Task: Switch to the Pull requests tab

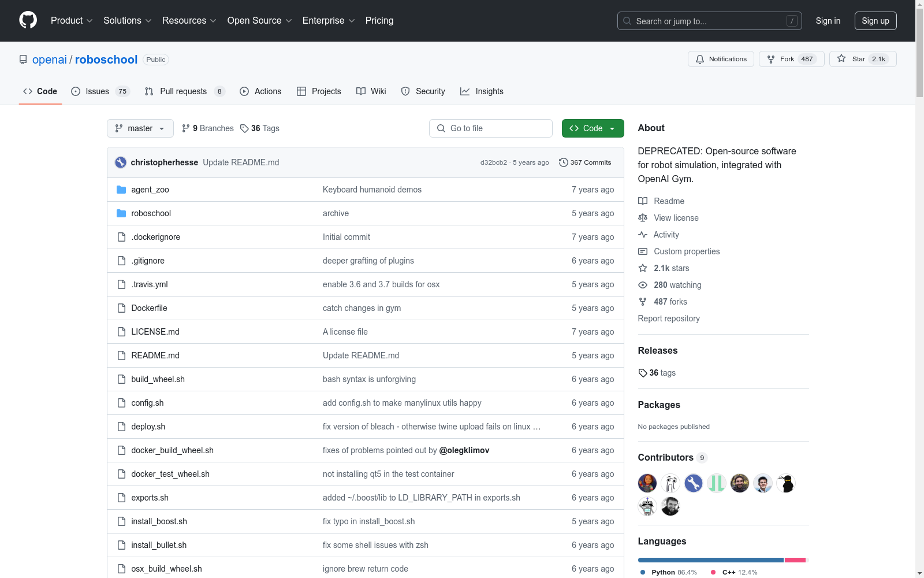Action: coord(185,91)
